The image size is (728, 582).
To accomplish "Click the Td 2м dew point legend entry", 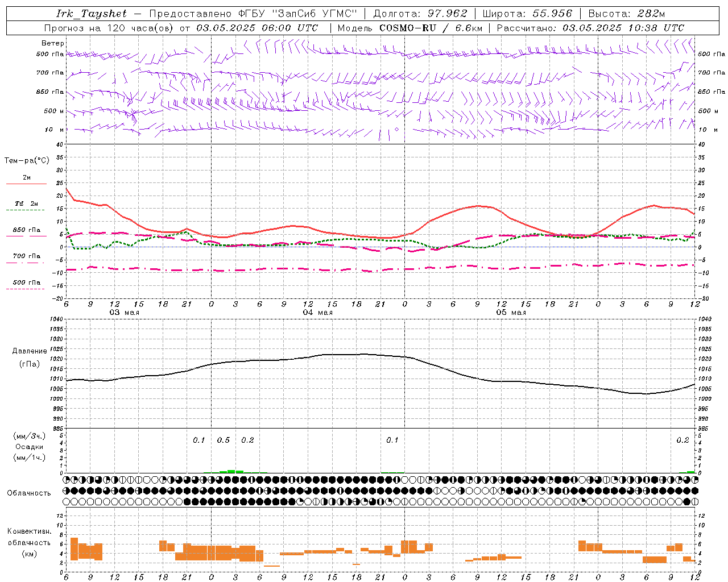I will tap(26, 203).
